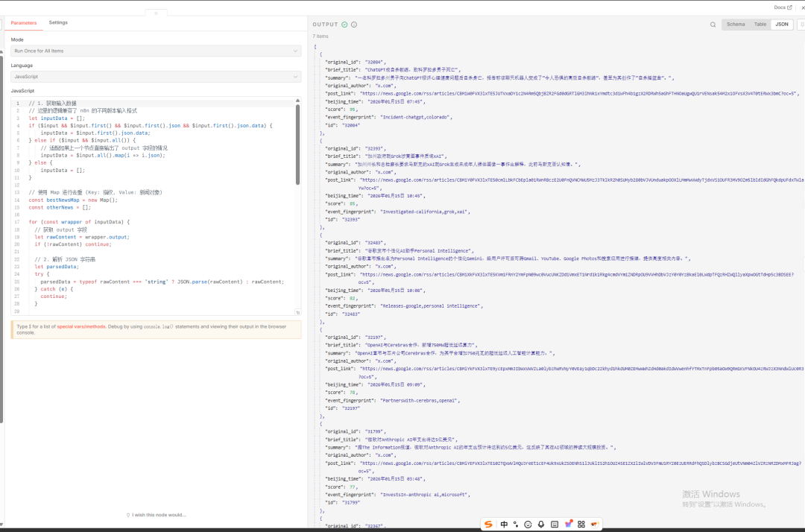Open the Language dropdown showing JavaScript
This screenshot has width=805, height=532.
point(156,77)
